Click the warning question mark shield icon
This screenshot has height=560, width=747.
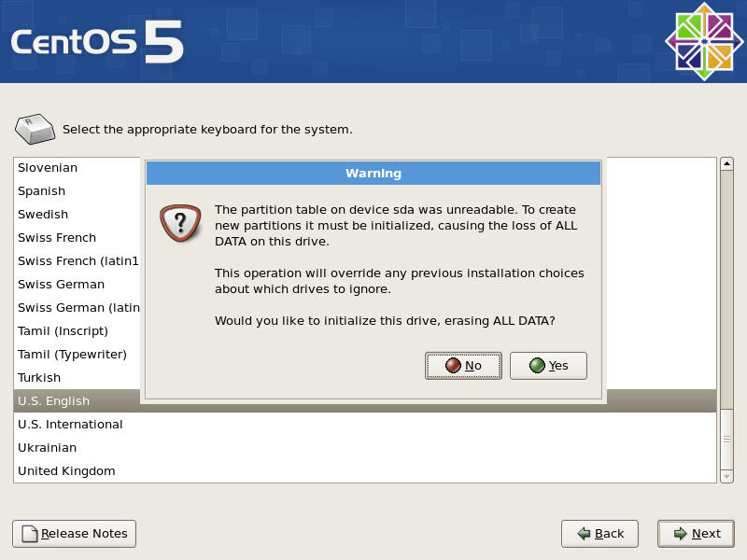click(180, 223)
